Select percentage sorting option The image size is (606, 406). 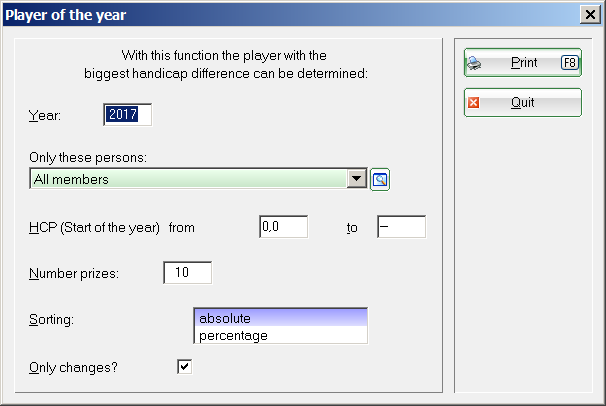point(280,335)
